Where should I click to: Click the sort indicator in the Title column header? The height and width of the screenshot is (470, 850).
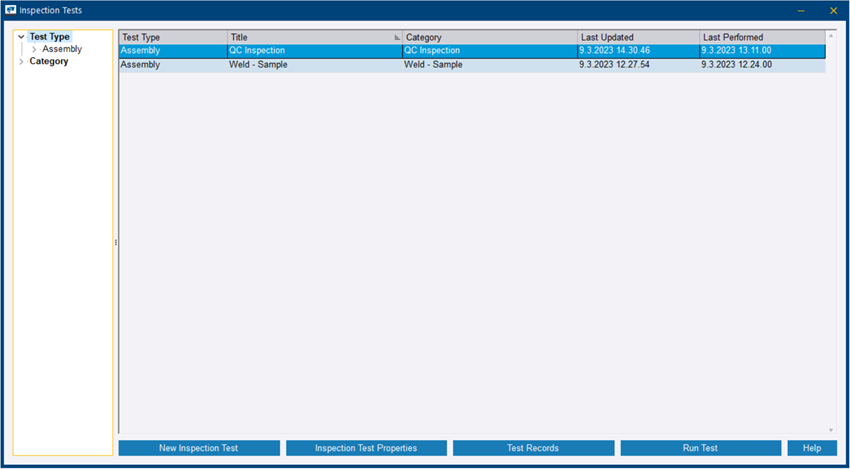click(x=397, y=38)
